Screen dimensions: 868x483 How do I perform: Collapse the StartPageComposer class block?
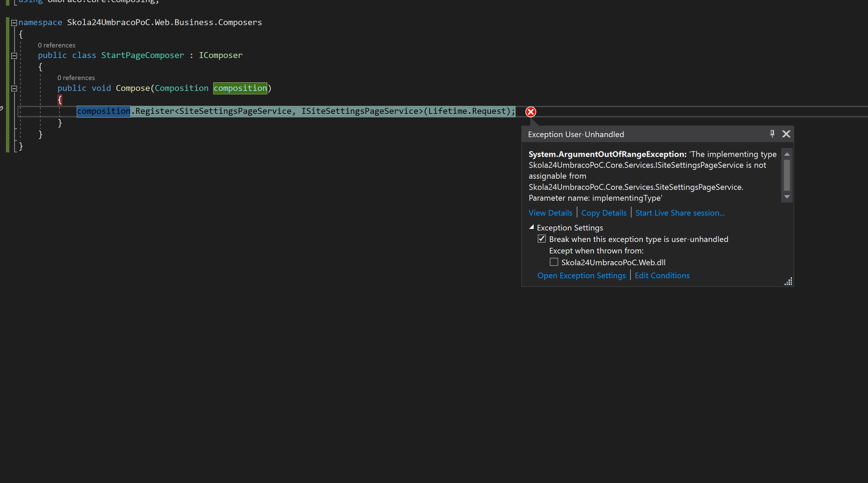(x=14, y=56)
